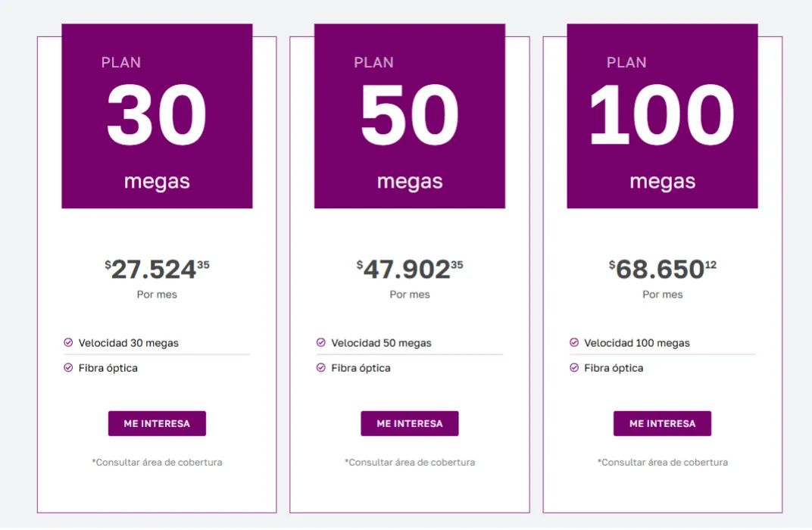The width and height of the screenshot is (812, 530).
Task: Click Fibra óptica text in 50 megas plan
Action: (361, 368)
